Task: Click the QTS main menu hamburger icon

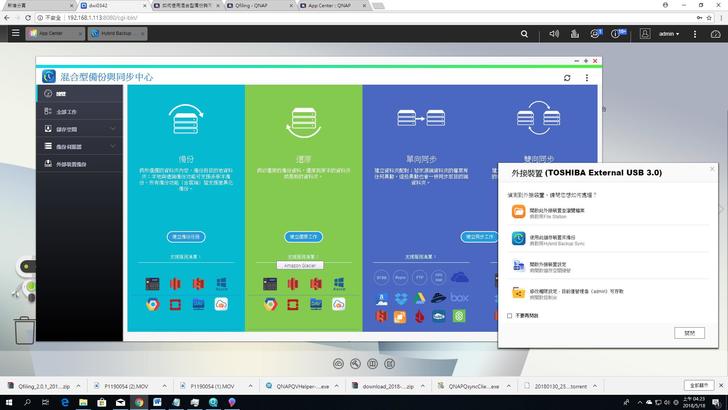Action: point(15,33)
